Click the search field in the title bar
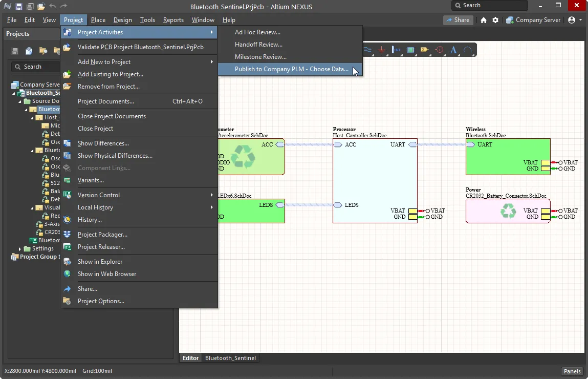Screen dimensions: 588x379 pos(490,5)
